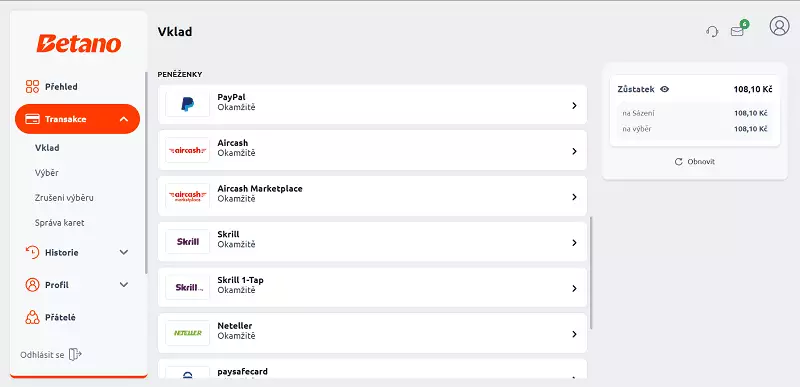This screenshot has height=387, width=800.
Task: Select Výběr withdrawal submenu item
Action: tap(47, 173)
